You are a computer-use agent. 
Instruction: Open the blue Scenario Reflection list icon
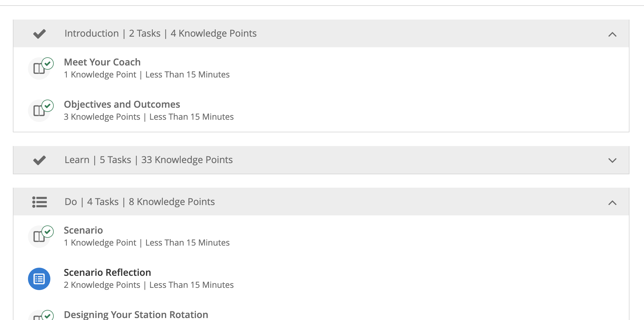click(39, 279)
